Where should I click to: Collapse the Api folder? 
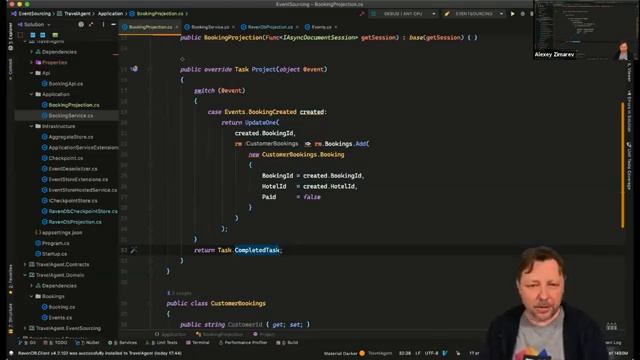(31, 73)
